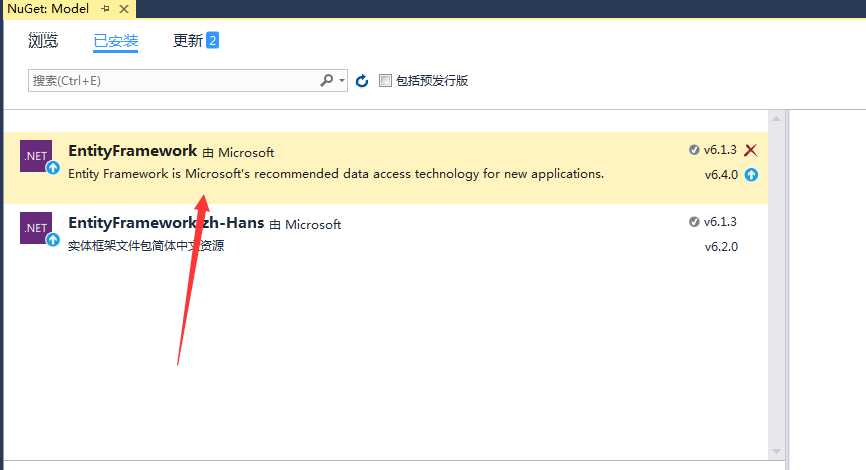Click the scrollbar up arrow
The width and height of the screenshot is (866, 470).
[x=776, y=118]
